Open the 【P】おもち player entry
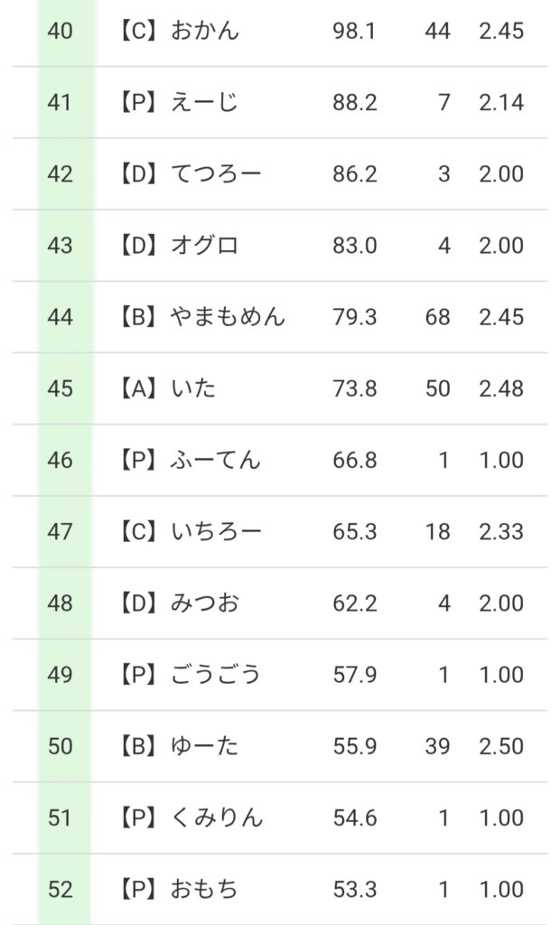The image size is (560, 925). click(x=178, y=889)
